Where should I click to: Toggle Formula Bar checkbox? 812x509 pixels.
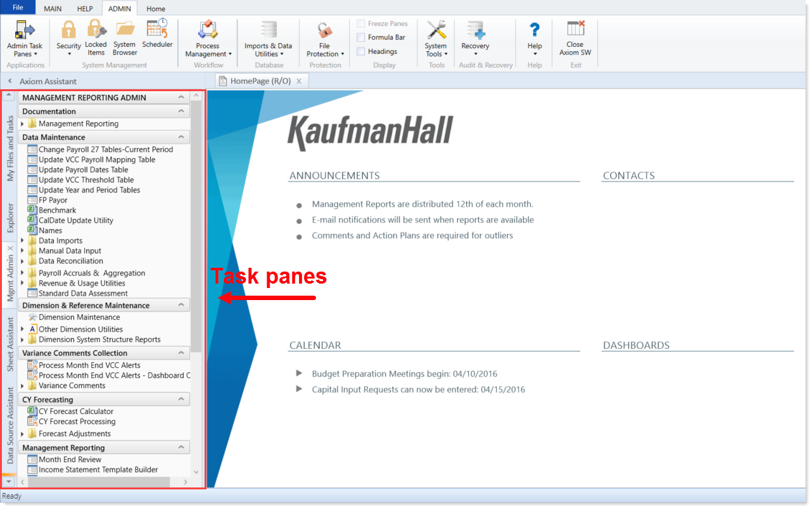[x=360, y=37]
